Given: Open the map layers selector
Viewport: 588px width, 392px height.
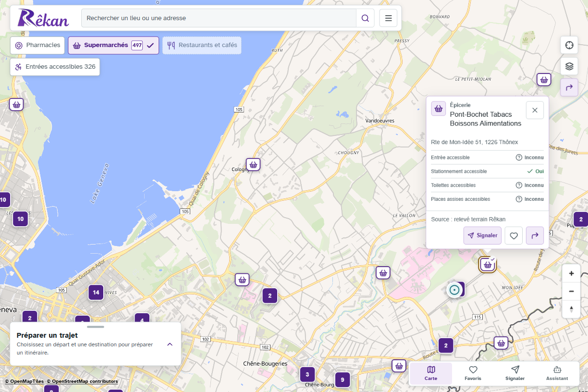Looking at the screenshot, I should pos(569,66).
